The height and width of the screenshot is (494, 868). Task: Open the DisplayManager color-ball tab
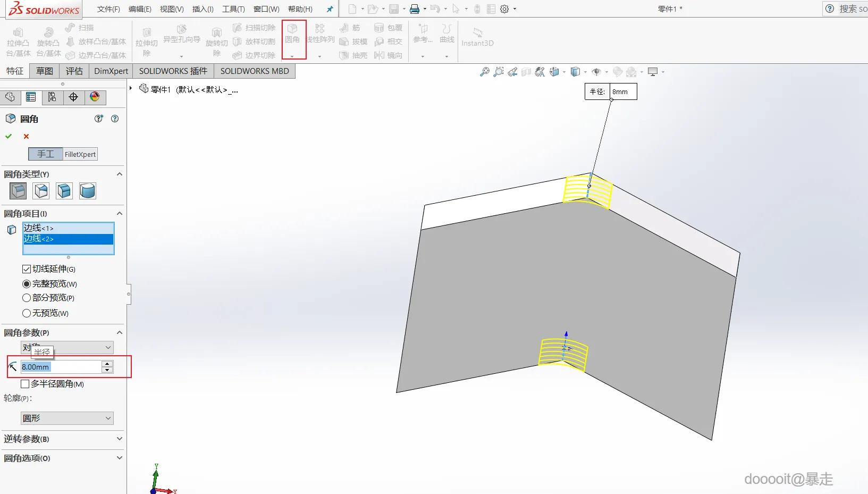(x=95, y=97)
